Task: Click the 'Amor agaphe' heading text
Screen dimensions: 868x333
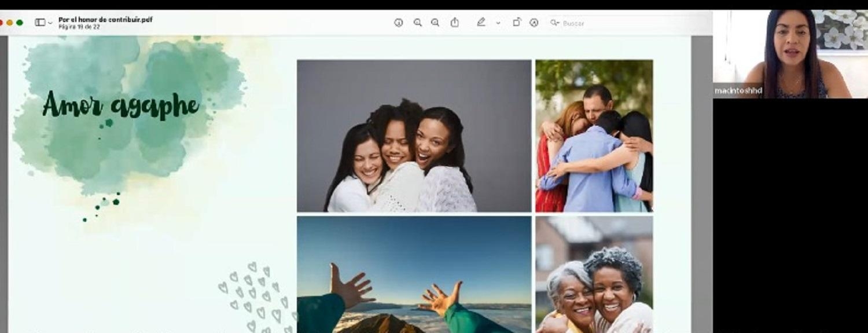Action: coord(120,105)
